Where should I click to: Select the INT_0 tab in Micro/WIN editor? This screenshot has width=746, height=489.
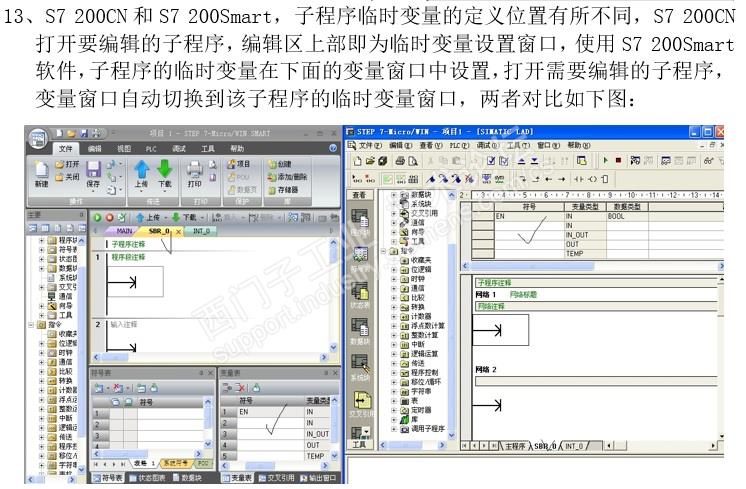coord(574,446)
